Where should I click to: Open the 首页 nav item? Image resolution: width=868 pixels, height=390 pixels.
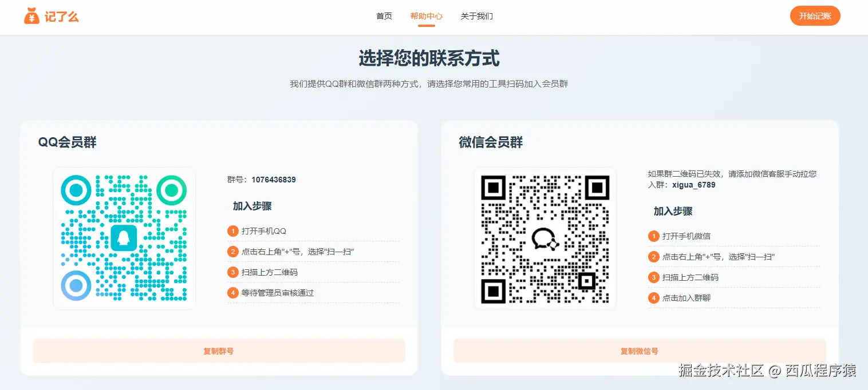[x=384, y=16]
